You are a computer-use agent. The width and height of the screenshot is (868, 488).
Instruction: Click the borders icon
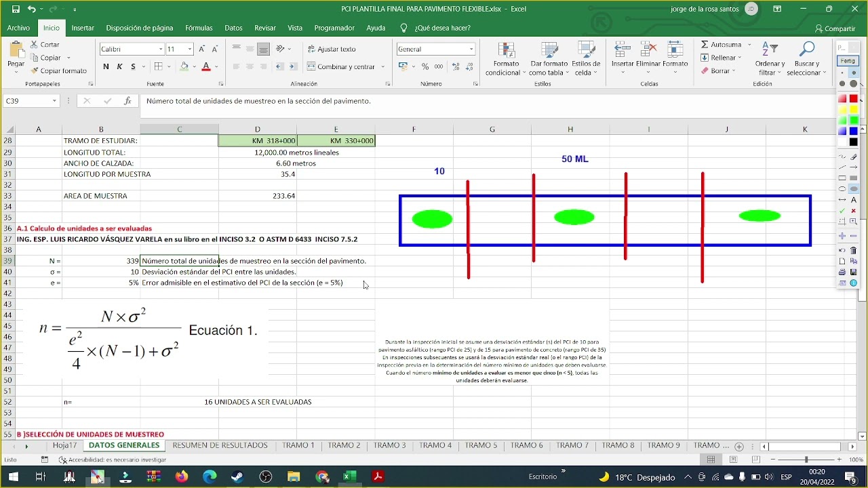(158, 66)
